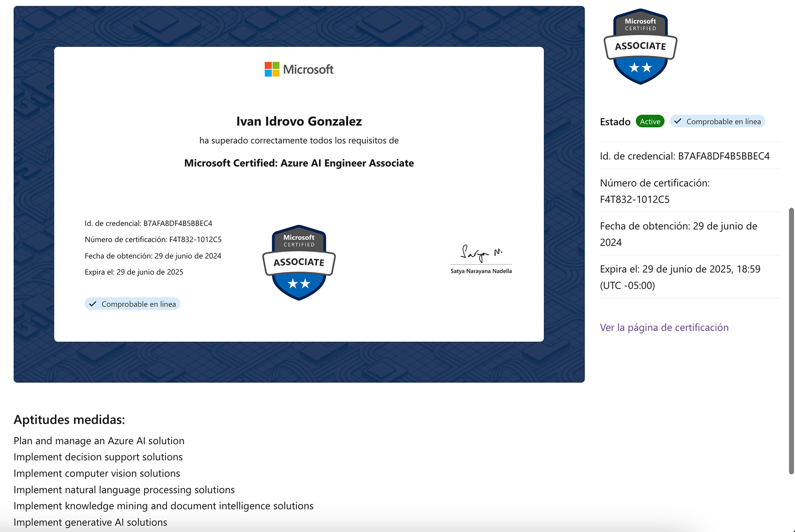
Task: Open the 'Ver la página de certificación' link
Action: (x=664, y=327)
